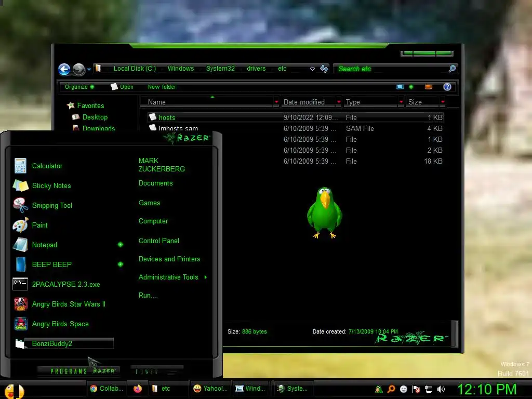
Task: Click Open in the Explorer toolbar
Action: [122, 87]
